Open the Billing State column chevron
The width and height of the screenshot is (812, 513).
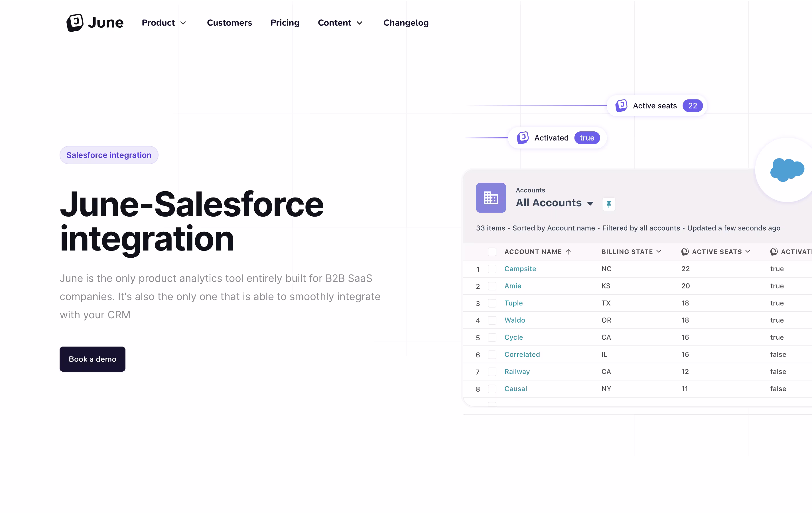click(659, 251)
